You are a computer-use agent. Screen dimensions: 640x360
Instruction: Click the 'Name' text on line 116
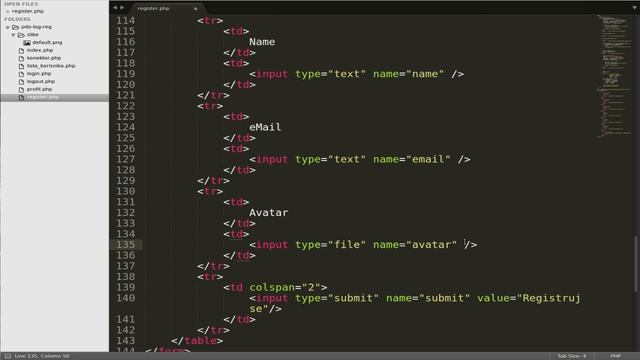pyautogui.click(x=262, y=42)
